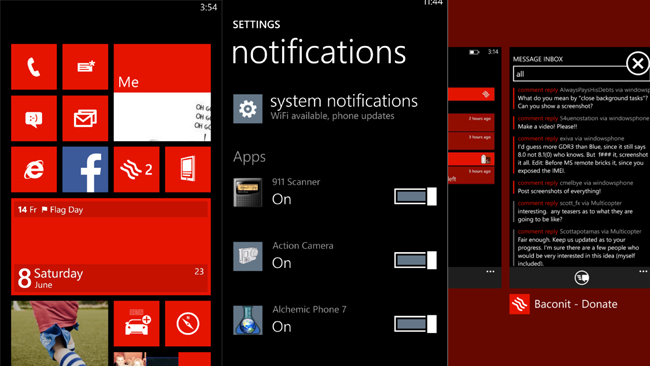Open the Photos tile with child picture
This screenshot has height=366, width=650.
point(60,334)
